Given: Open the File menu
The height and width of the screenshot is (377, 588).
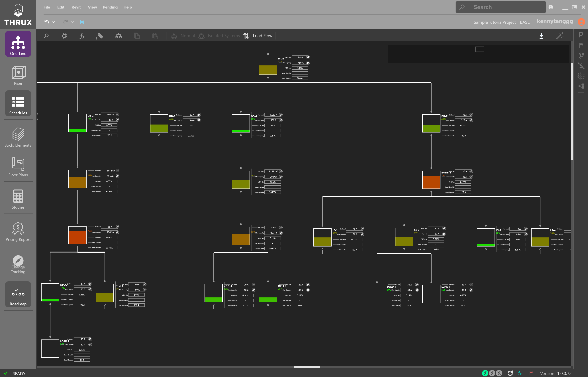Looking at the screenshot, I should pyautogui.click(x=47, y=7).
